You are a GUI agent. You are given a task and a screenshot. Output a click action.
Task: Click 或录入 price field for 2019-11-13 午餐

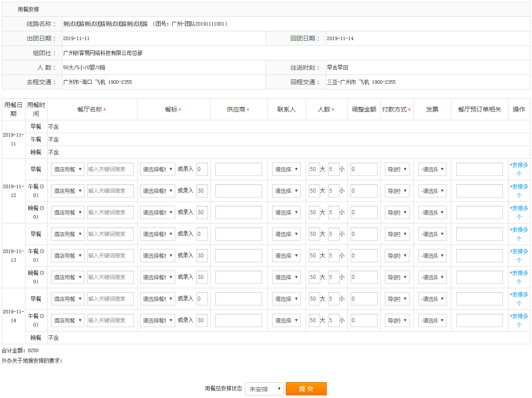202,256
